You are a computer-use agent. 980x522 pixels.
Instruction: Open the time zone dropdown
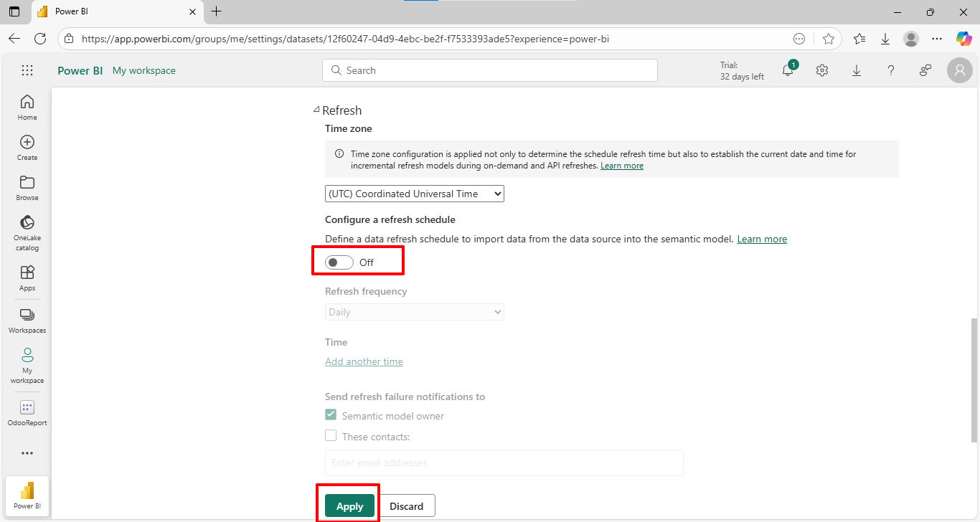[x=415, y=194]
